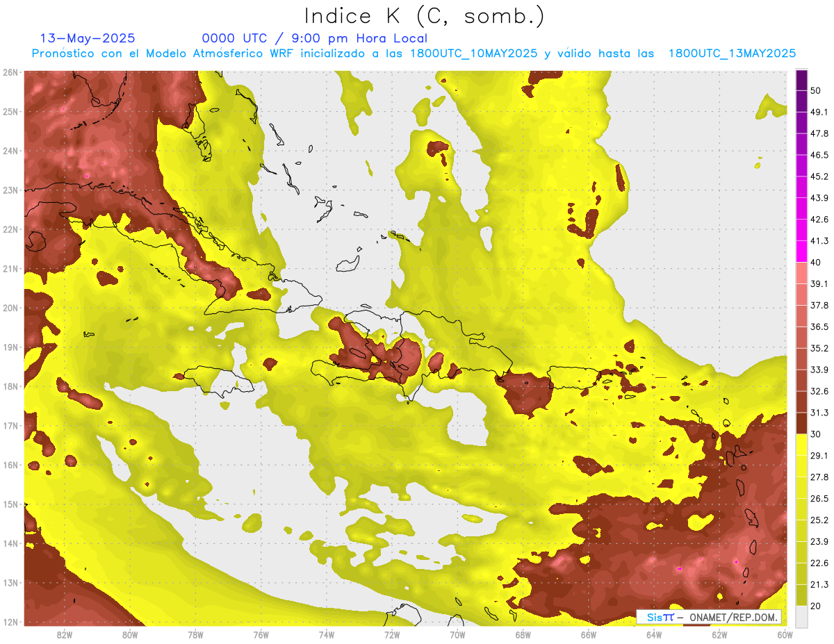Click latitude label 25N

pyautogui.click(x=10, y=112)
